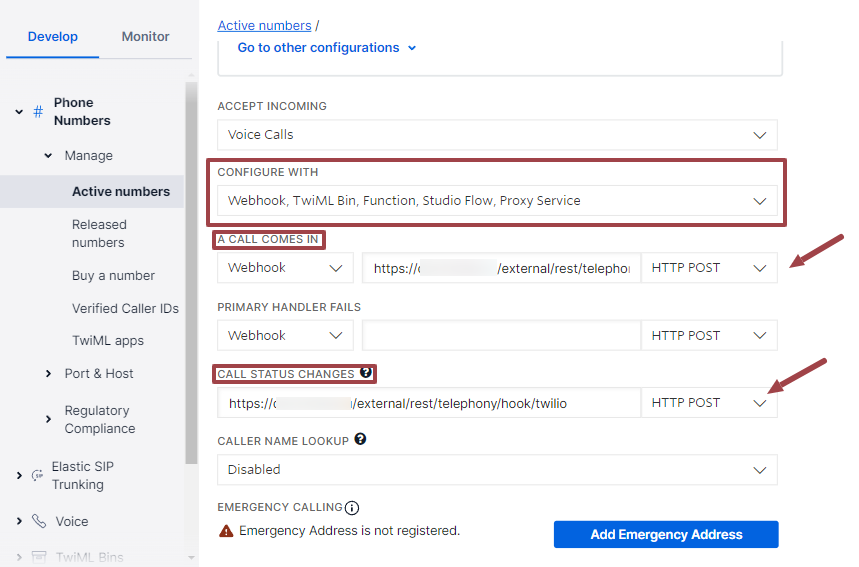Screen dimensions: 859x567
Task: Select the Develop tab
Action: tap(52, 37)
